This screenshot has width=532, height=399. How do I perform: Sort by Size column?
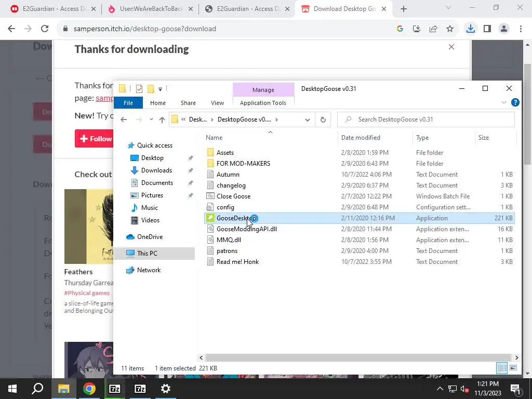point(484,137)
